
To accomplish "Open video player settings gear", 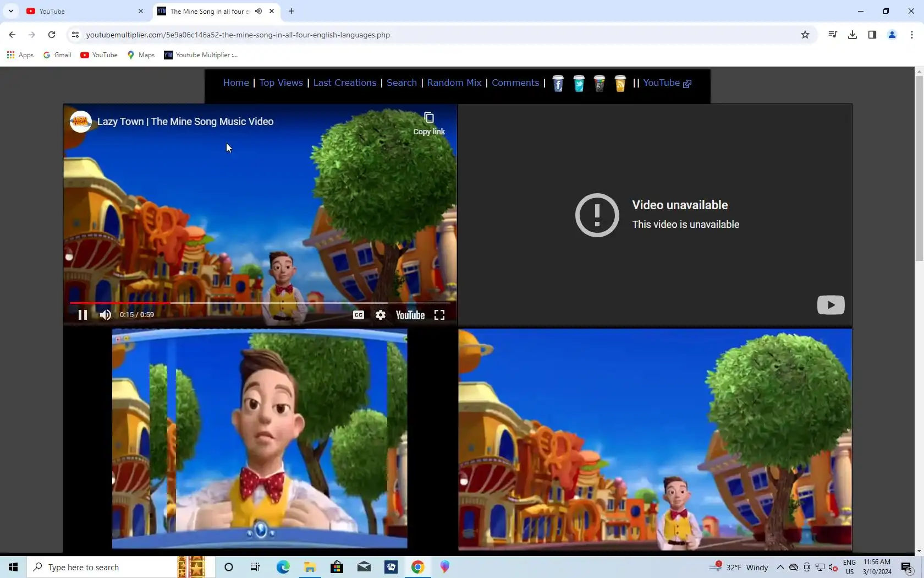I will tap(381, 315).
